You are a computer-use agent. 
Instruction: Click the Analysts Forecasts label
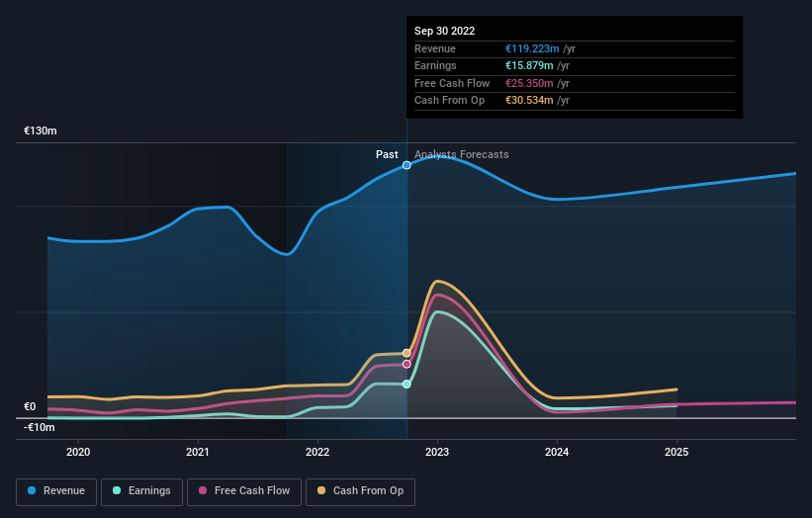point(462,154)
